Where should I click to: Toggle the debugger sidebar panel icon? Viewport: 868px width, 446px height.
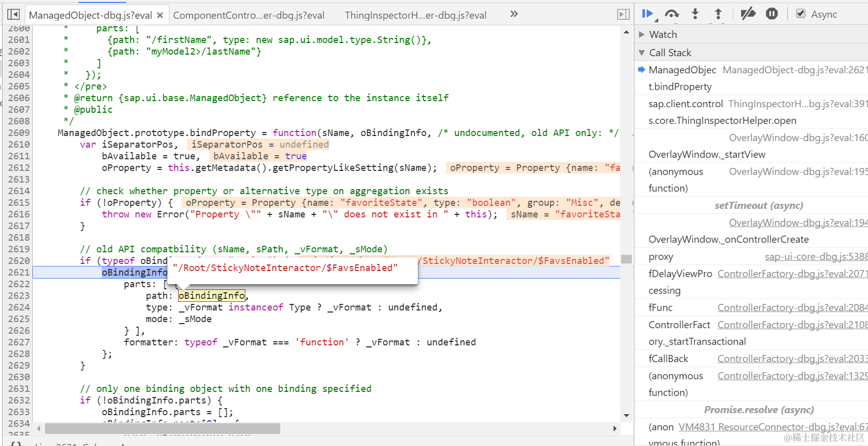624,15
